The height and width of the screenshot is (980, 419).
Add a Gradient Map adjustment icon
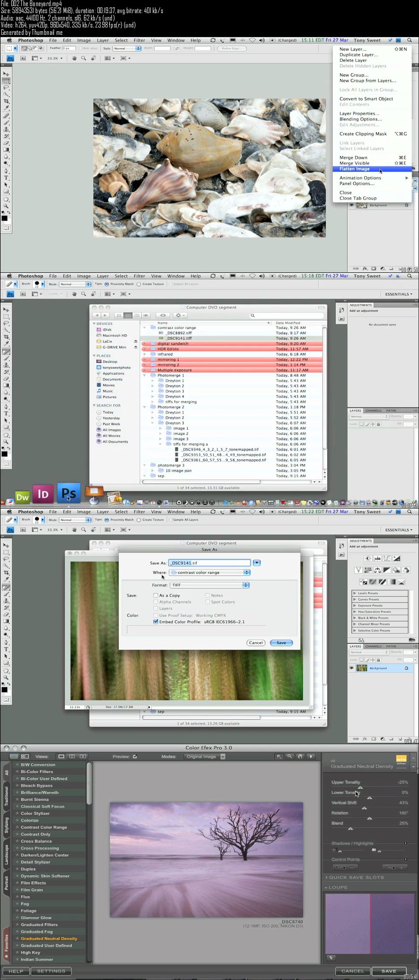(x=392, y=582)
